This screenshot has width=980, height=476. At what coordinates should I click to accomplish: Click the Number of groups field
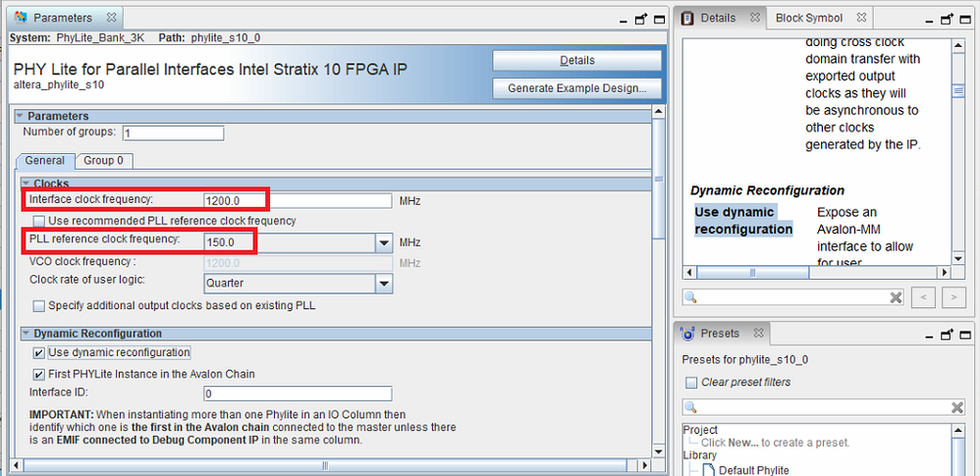(173, 133)
